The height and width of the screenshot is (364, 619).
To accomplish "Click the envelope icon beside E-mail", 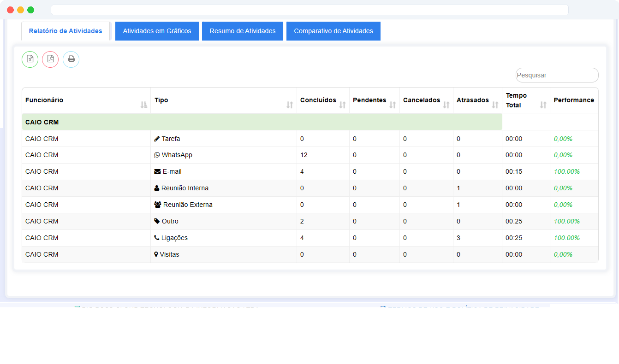I will 157,172.
